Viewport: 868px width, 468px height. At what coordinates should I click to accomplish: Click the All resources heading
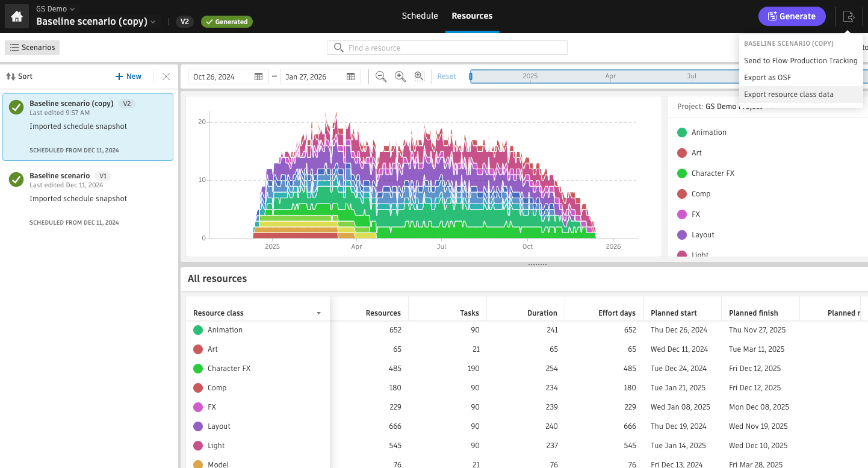click(x=217, y=279)
